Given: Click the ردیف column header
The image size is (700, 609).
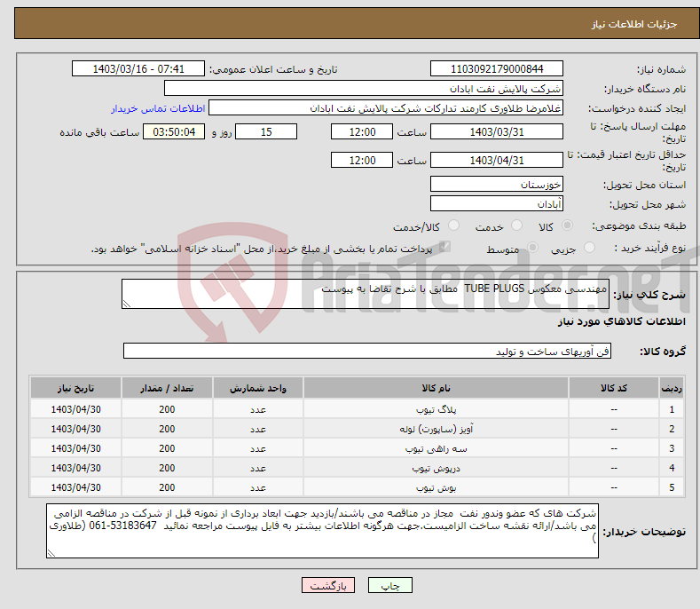Looking at the screenshot, I should click(672, 388).
